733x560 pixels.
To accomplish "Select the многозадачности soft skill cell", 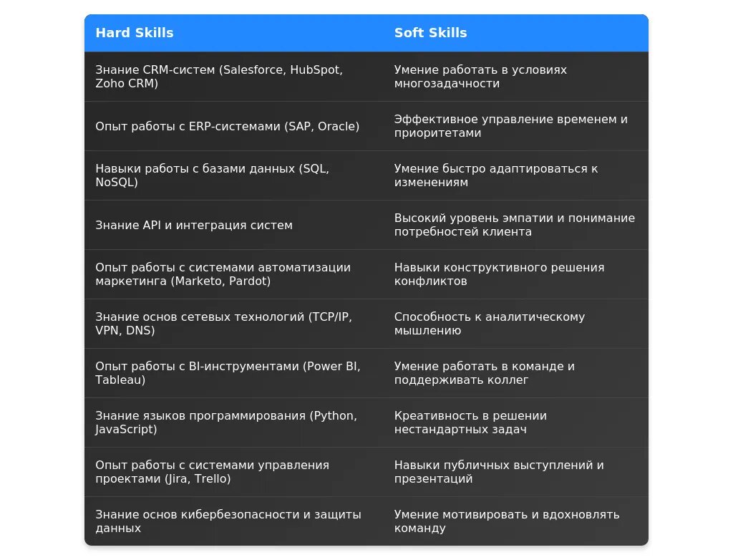I will (x=480, y=77).
